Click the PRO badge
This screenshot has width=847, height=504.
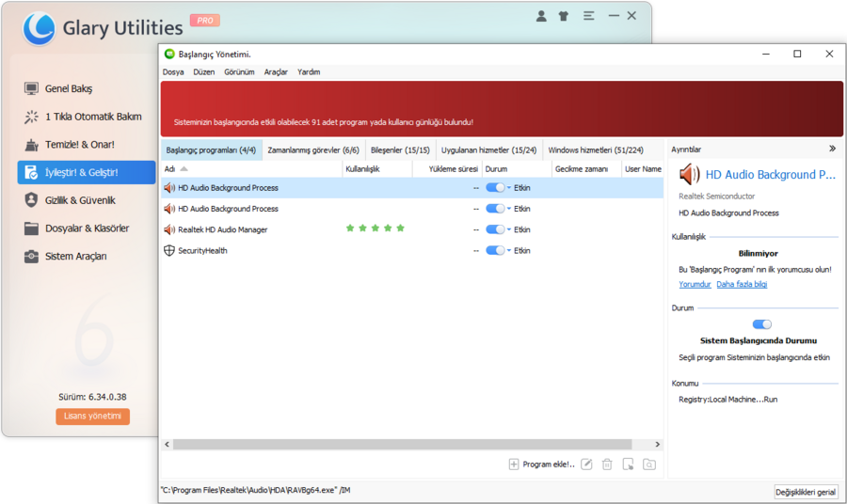point(205,21)
